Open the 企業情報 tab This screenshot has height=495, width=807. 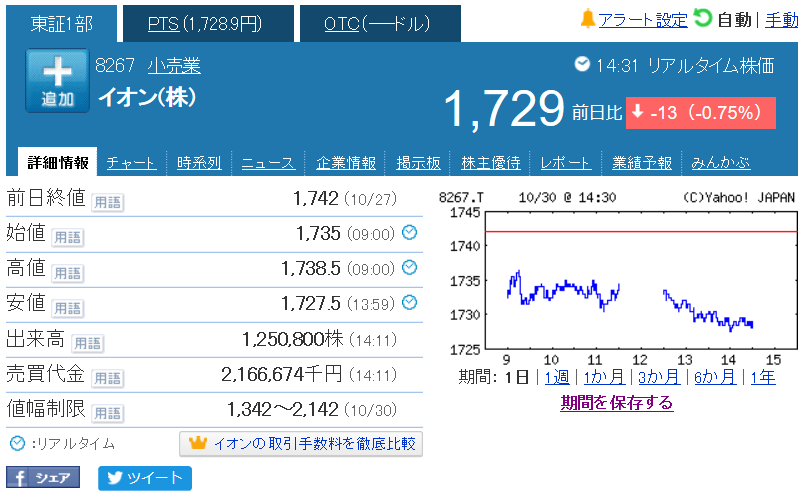tap(346, 163)
